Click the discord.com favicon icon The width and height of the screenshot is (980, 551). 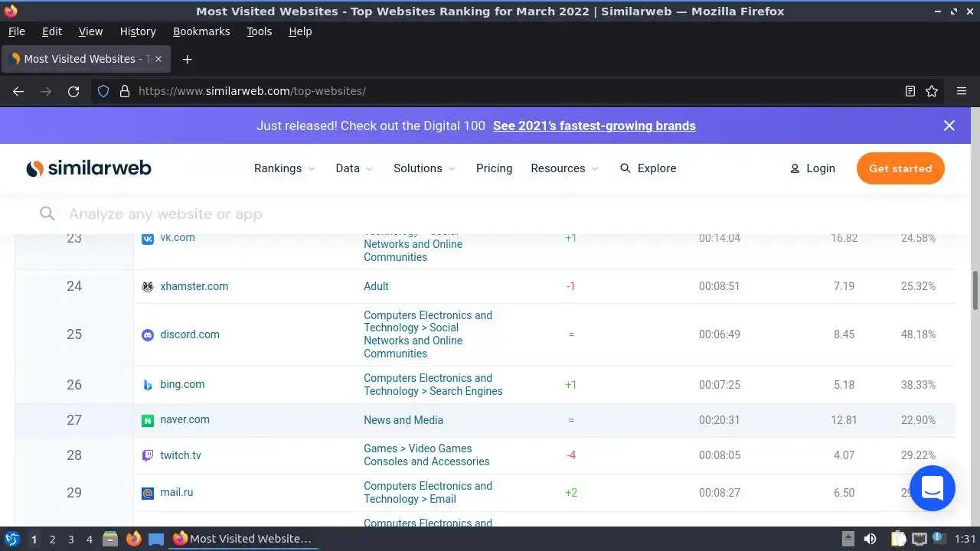point(148,335)
